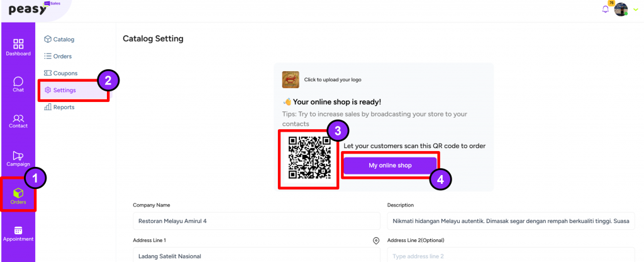Click the map pin location icon
This screenshot has width=644, height=262.
[x=376, y=241]
